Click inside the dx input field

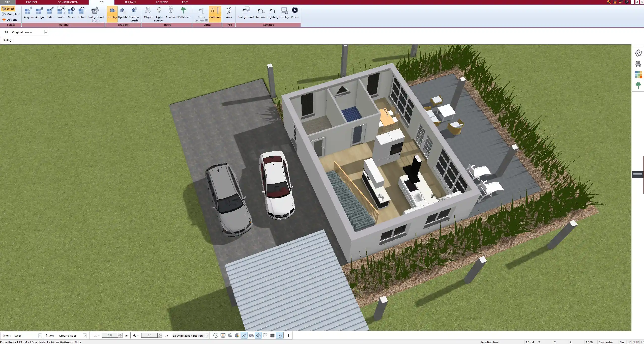[109, 335]
